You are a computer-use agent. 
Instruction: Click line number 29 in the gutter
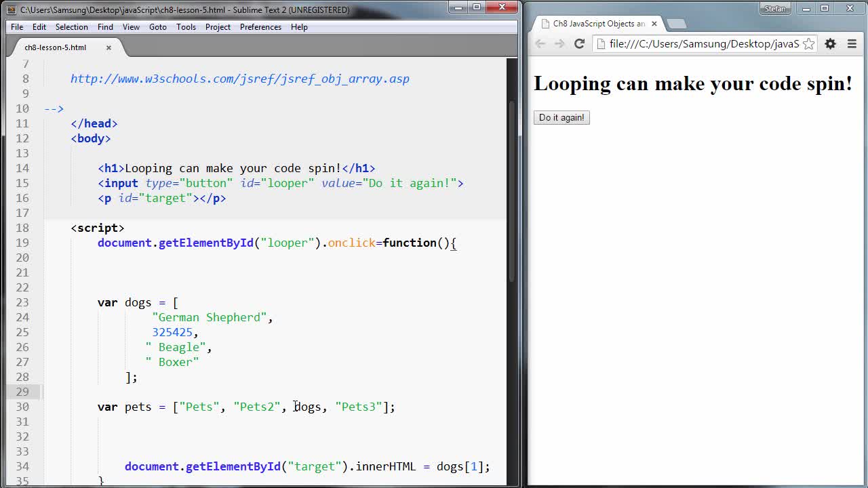(x=22, y=392)
